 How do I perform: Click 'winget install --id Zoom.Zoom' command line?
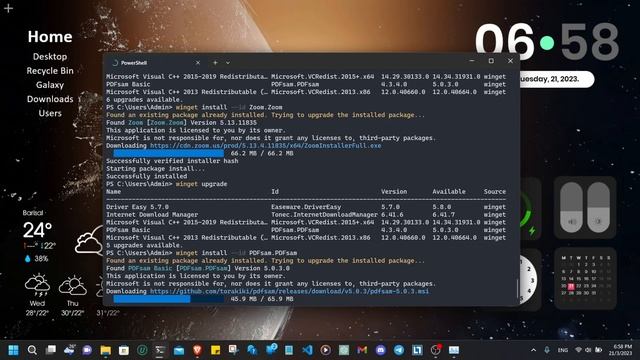(229, 107)
